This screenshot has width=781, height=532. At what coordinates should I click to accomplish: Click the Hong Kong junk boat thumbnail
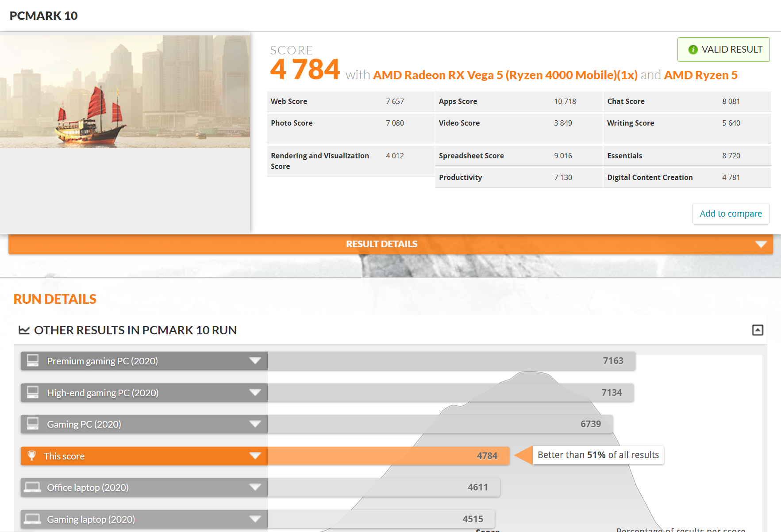tap(125, 92)
